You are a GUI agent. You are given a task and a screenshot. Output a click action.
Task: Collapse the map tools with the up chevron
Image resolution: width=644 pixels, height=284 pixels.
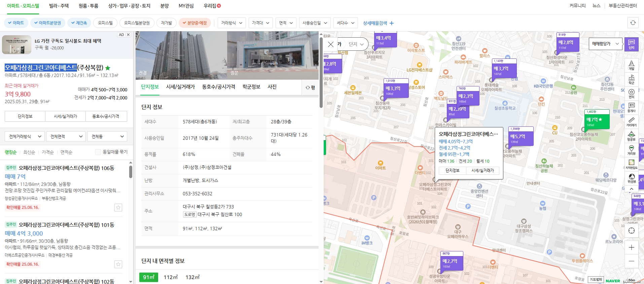point(631,189)
